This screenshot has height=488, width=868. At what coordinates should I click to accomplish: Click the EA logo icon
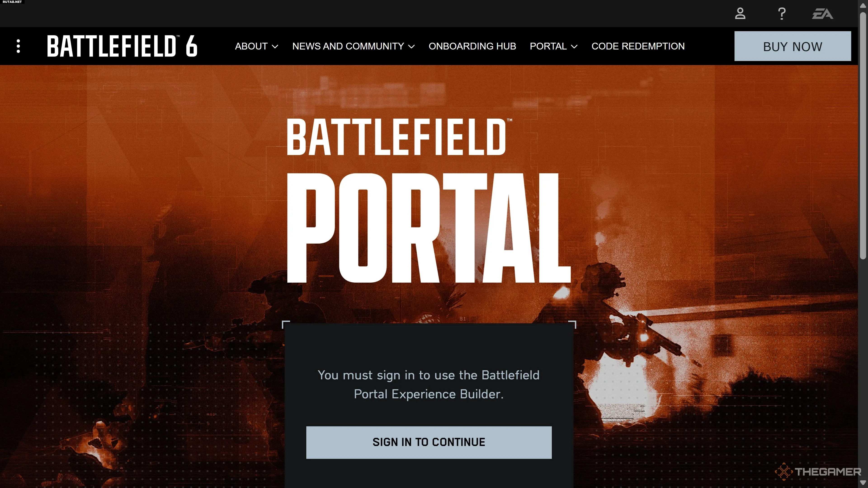pyautogui.click(x=823, y=14)
